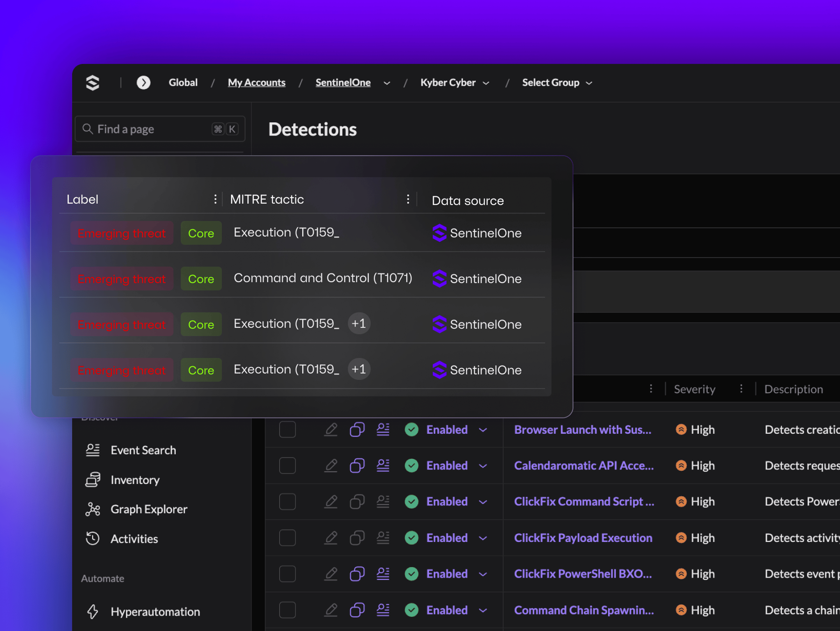Open MITRE tactic column options menu
This screenshot has width=840, height=631.
point(408,199)
